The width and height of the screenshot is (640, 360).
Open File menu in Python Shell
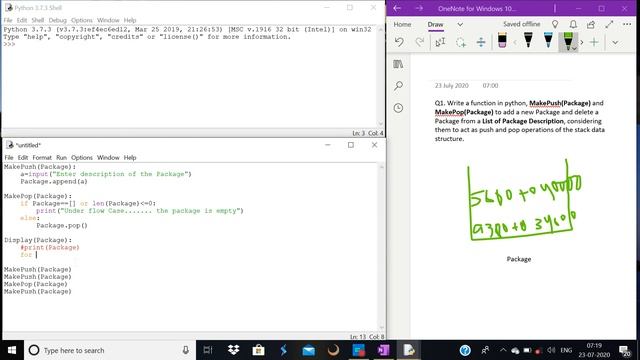(8, 20)
